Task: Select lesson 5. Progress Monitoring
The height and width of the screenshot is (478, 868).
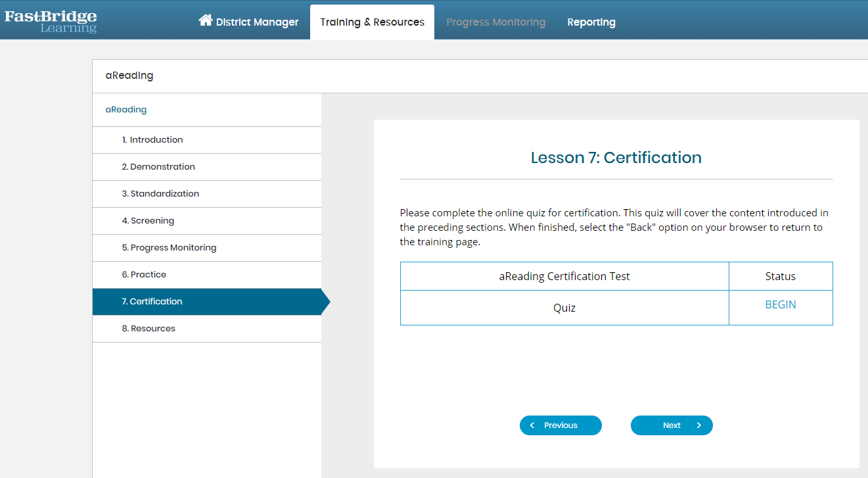Action: tap(207, 248)
